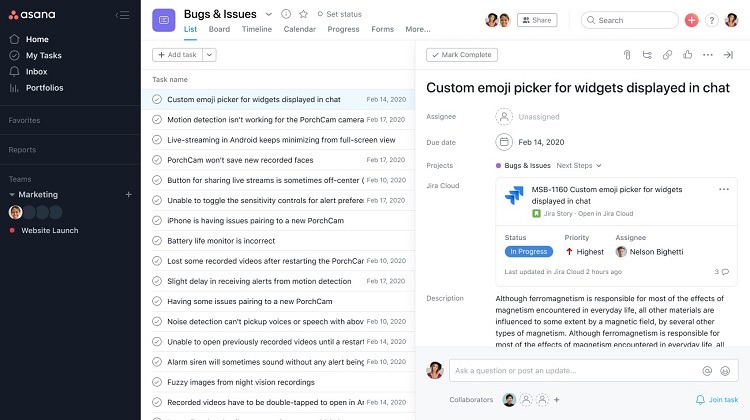Screen dimensions: 750x420
Task: Like the task with thumbs up
Action: click(687, 55)
